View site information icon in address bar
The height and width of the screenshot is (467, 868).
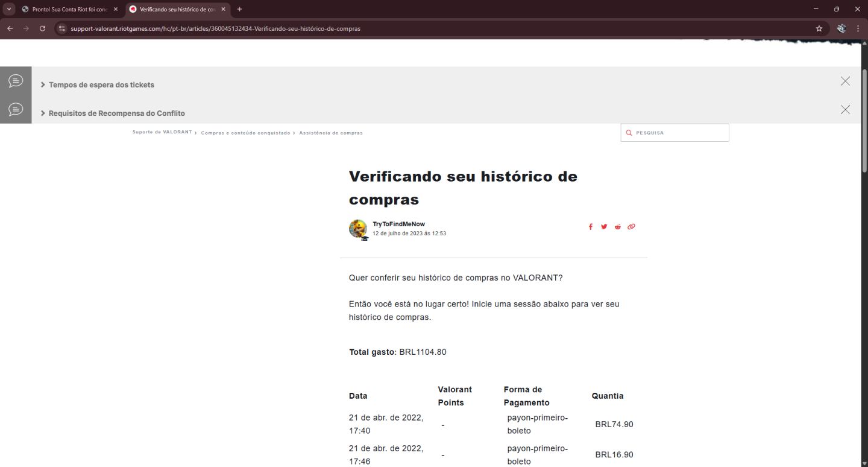61,28
